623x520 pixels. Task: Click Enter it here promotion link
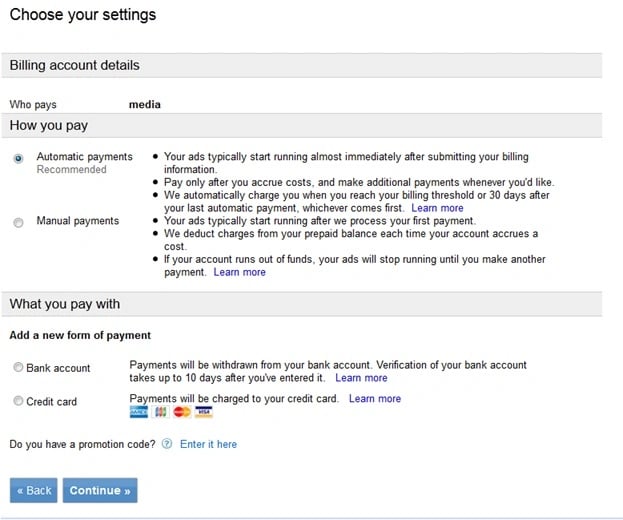(208, 444)
